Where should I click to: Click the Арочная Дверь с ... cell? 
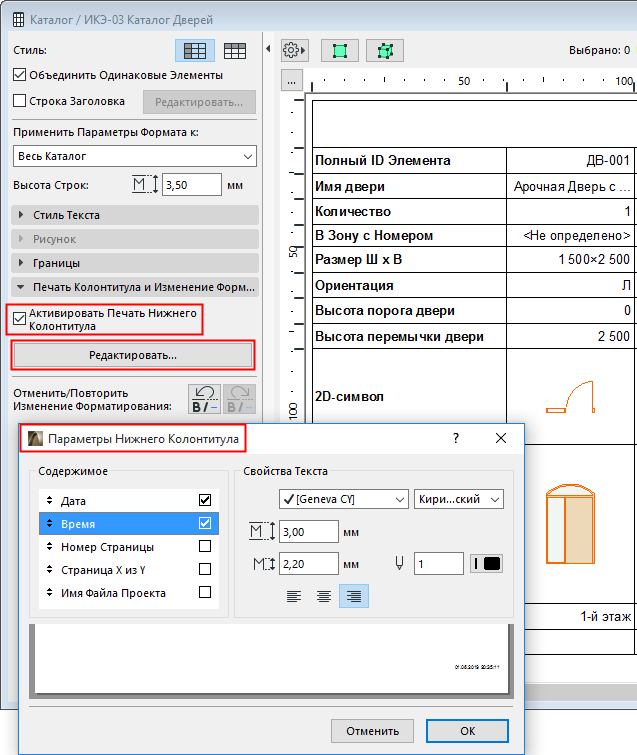[x=572, y=186]
